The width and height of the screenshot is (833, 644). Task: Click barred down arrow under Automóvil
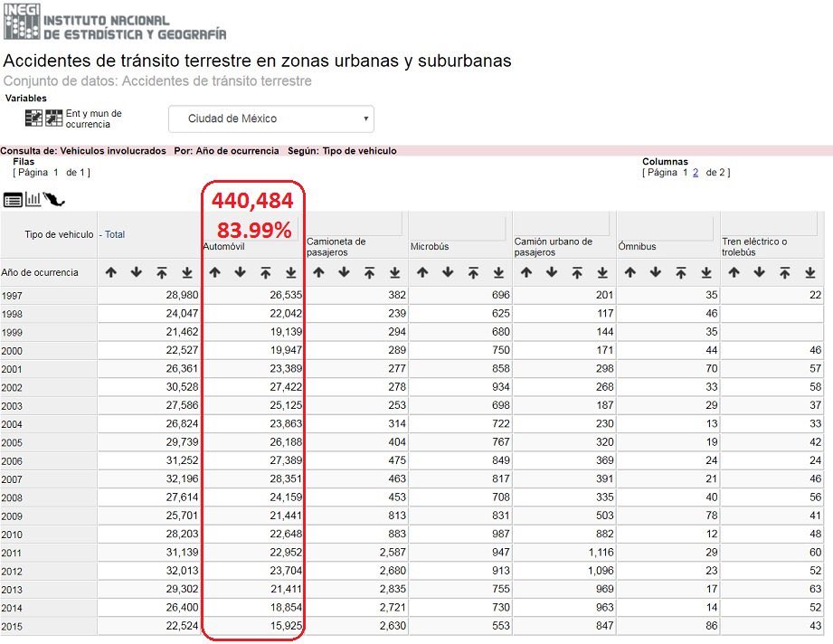pos(290,272)
